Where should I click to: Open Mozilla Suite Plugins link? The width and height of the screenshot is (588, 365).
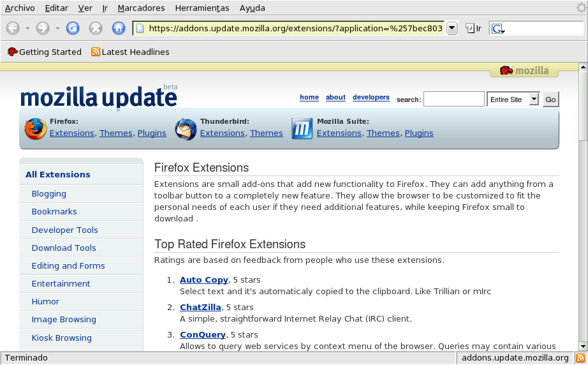coord(419,133)
